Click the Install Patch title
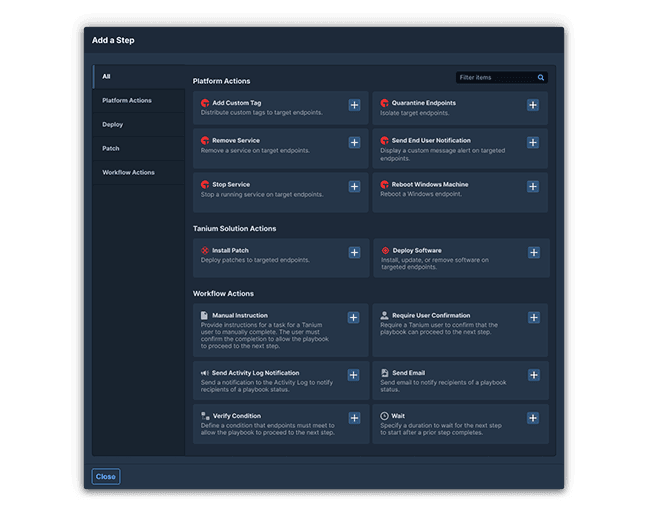Viewport: 647px width, 520px height. (x=230, y=250)
